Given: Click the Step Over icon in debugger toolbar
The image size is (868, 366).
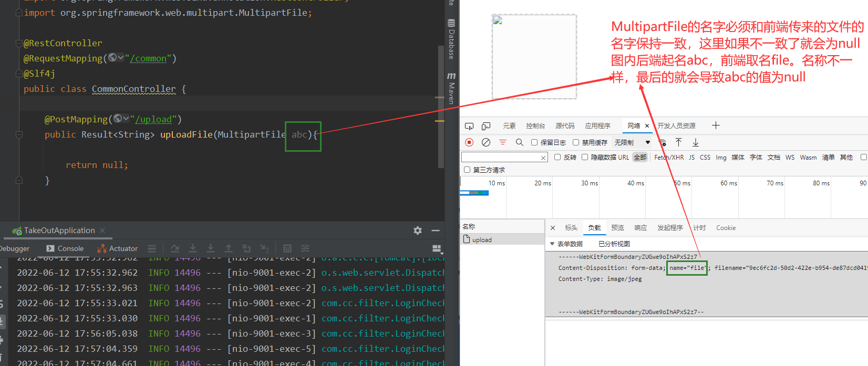Looking at the screenshot, I should [x=175, y=248].
